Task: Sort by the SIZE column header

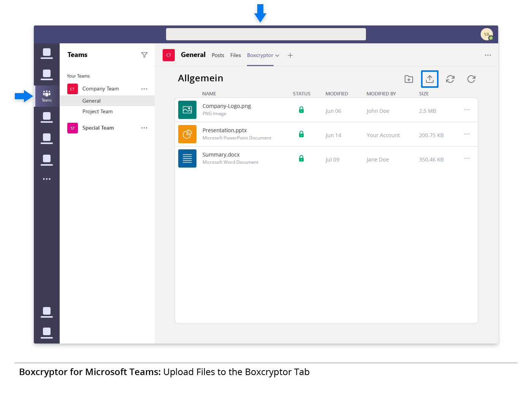Action: coord(424,94)
